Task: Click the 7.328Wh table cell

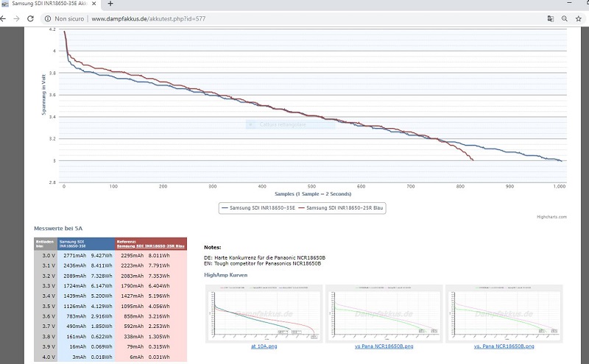Action: coord(102,276)
